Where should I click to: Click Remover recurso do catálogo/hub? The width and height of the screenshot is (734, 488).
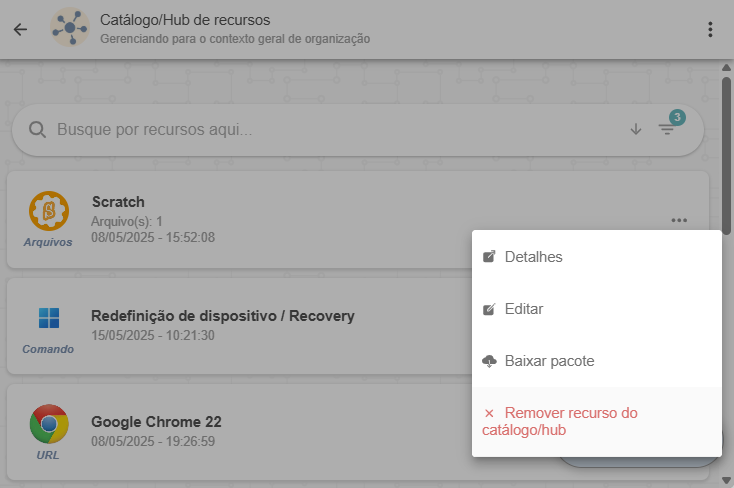click(x=570, y=422)
